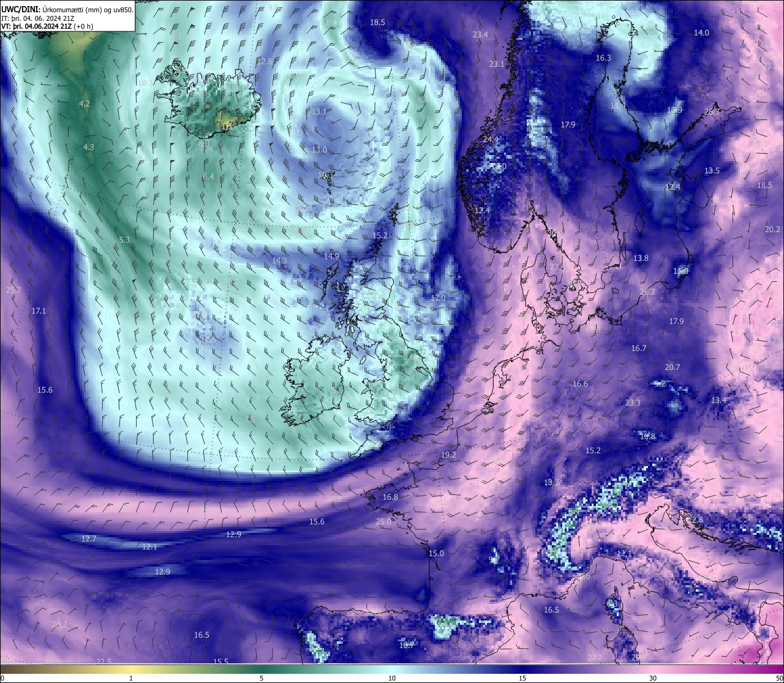Click the 25.7 value at far left

(13, 290)
